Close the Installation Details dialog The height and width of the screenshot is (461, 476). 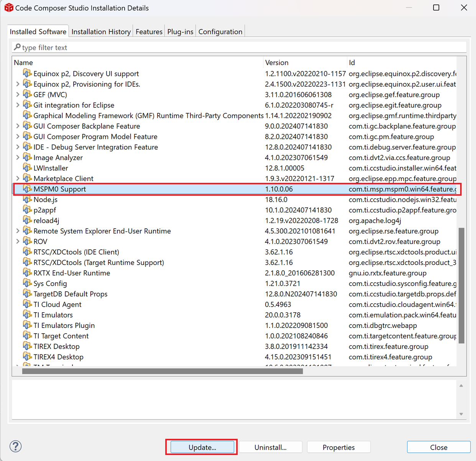(x=439, y=447)
